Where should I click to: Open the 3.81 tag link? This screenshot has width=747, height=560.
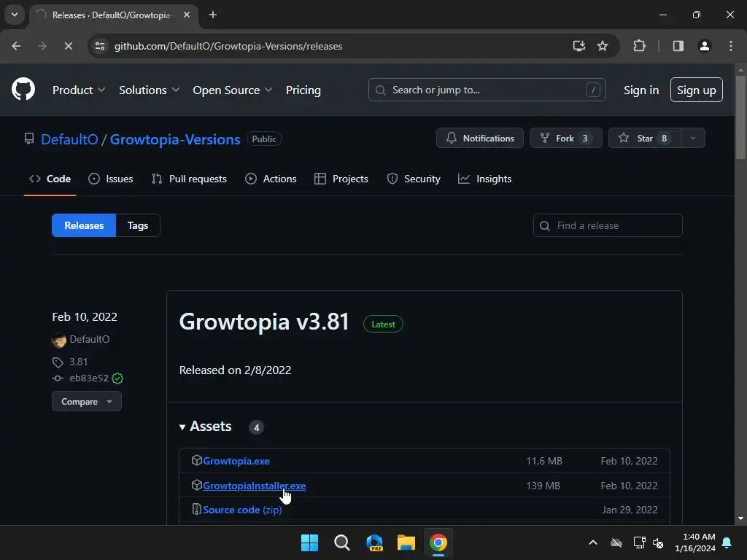coord(79,362)
